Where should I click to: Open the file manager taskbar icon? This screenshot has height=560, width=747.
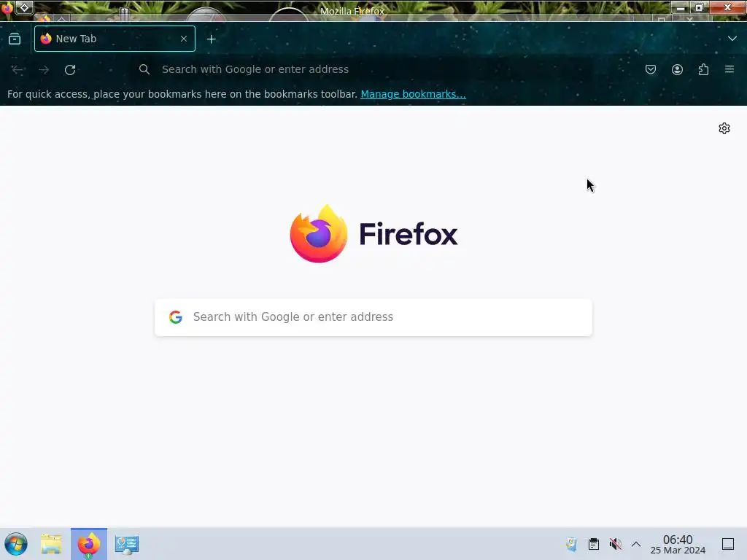pyautogui.click(x=51, y=544)
